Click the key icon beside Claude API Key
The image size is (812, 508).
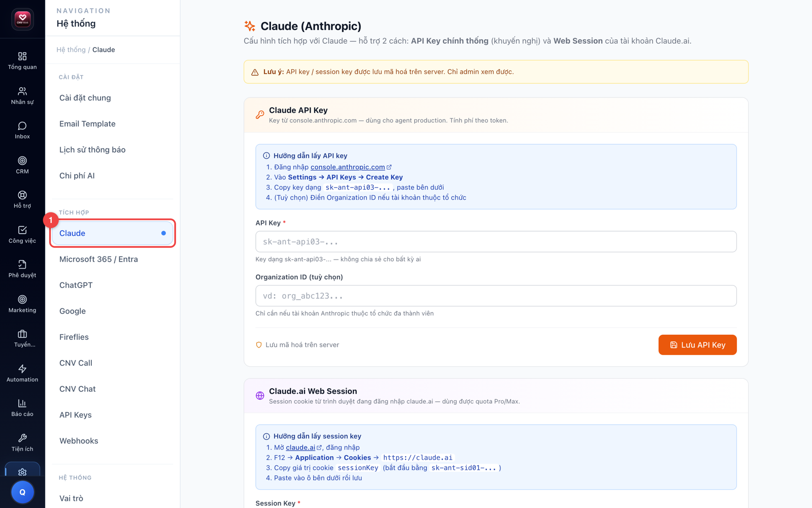tap(260, 115)
